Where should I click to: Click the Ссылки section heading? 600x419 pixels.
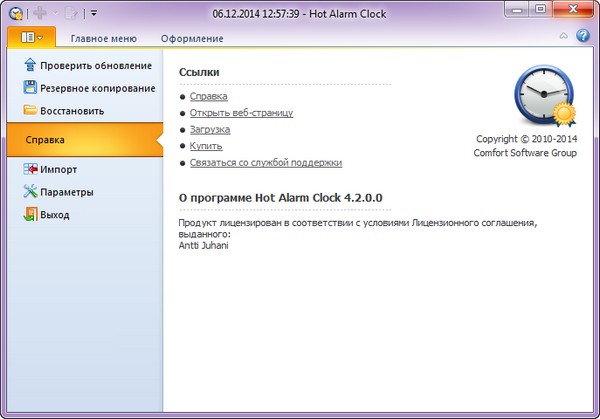[x=199, y=72]
